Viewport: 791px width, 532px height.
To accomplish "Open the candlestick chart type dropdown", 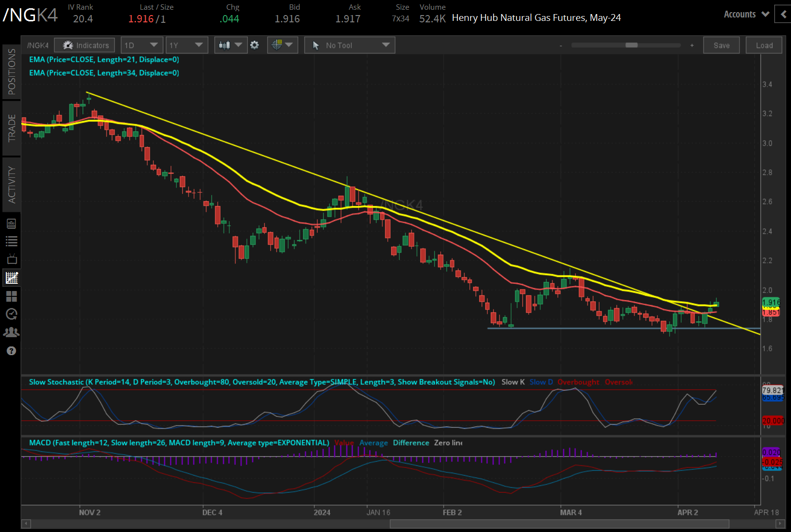I will (x=230, y=45).
